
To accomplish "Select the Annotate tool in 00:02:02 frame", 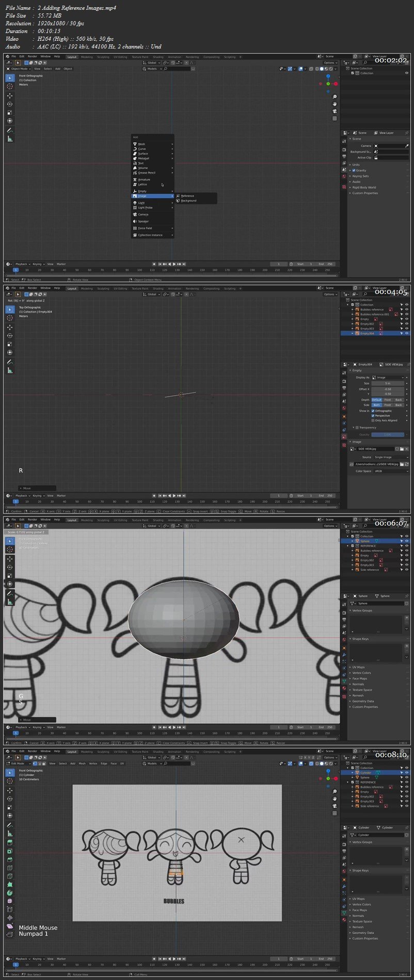I will click(10, 130).
